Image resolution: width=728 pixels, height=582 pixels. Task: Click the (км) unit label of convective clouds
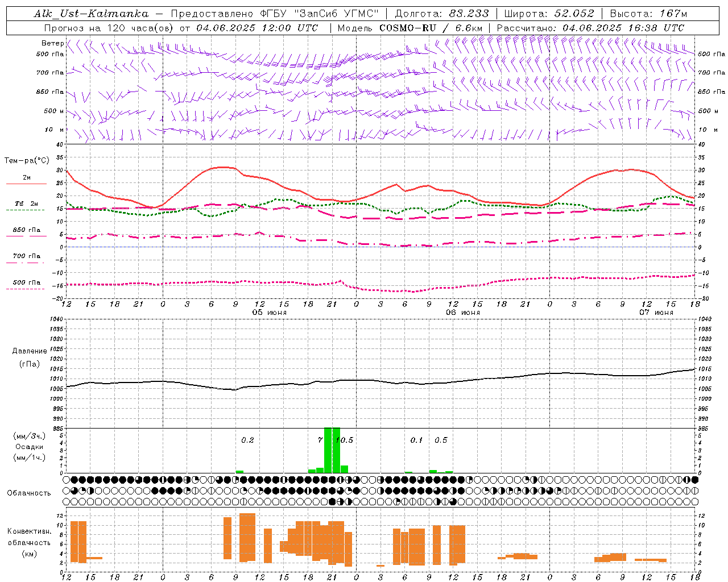coord(30,553)
